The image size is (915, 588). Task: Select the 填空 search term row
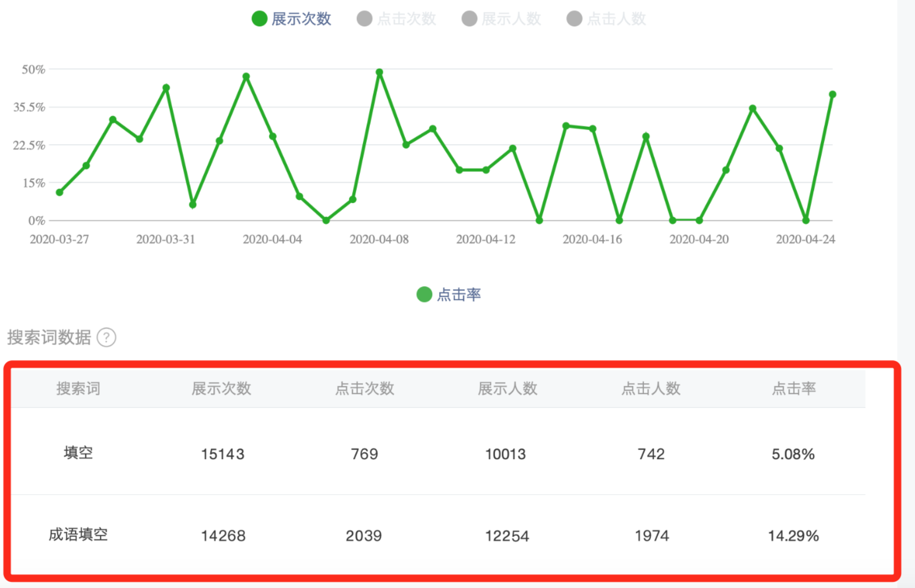pos(78,453)
